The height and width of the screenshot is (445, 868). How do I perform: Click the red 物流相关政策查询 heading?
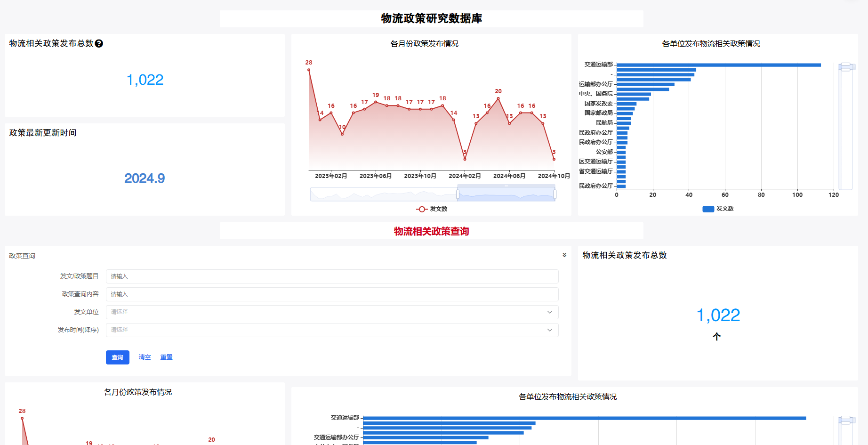(432, 231)
